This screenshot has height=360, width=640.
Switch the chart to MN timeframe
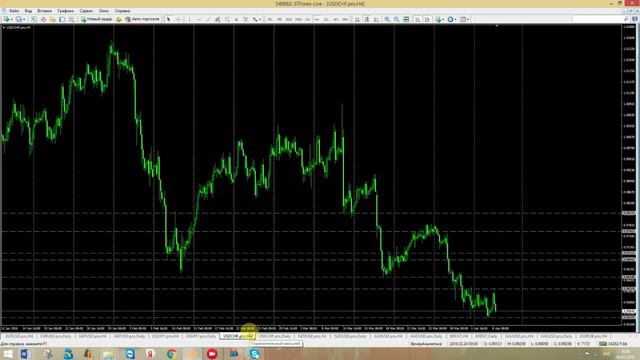click(x=345, y=19)
